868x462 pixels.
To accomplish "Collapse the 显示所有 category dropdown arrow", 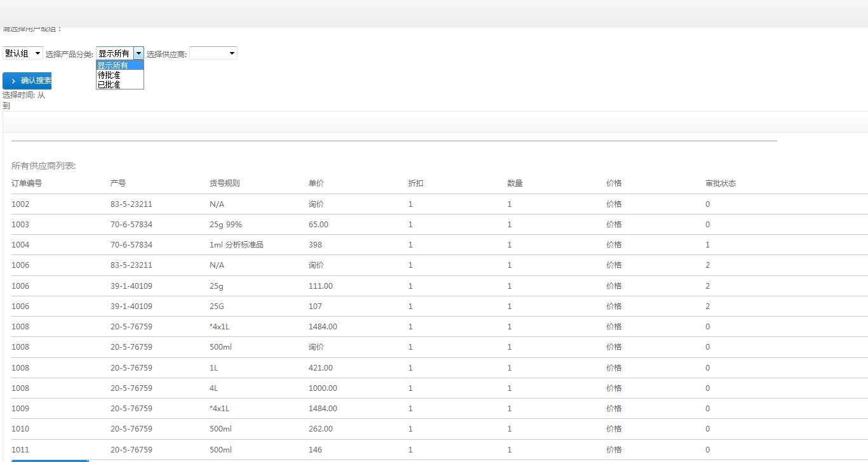I will point(139,53).
